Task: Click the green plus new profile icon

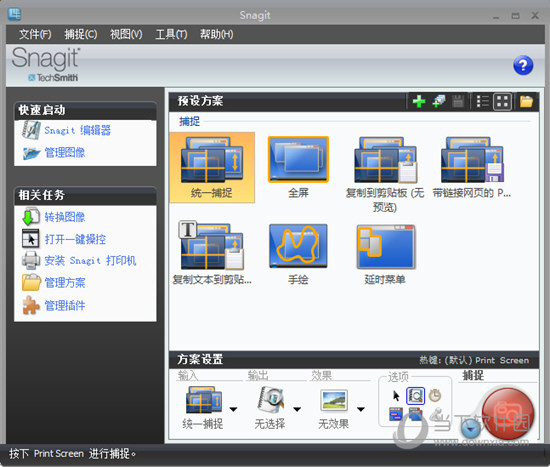Action: (x=419, y=101)
